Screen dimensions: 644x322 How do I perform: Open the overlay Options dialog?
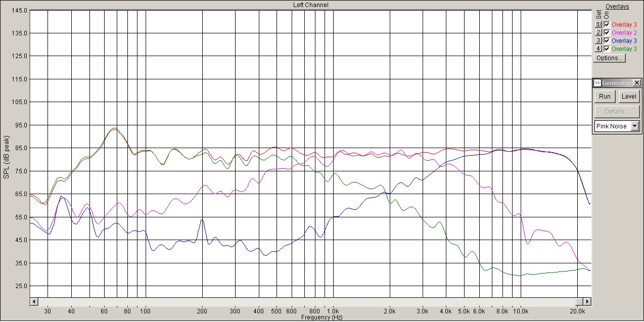click(x=609, y=58)
